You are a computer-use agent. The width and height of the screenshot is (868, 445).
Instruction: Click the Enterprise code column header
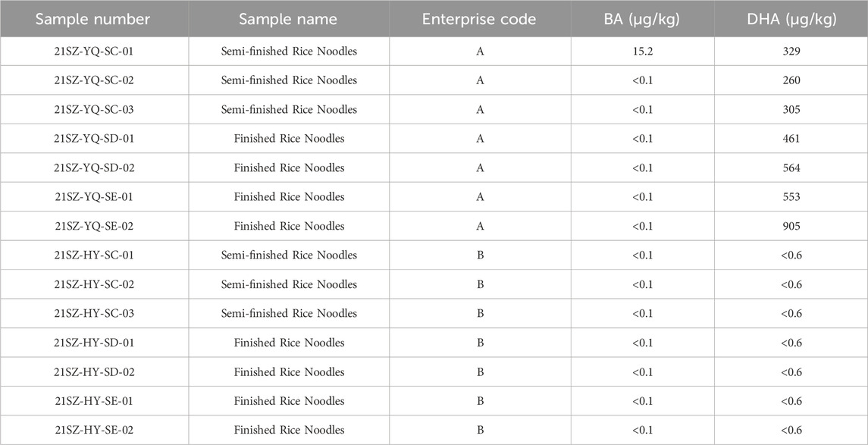479,19
